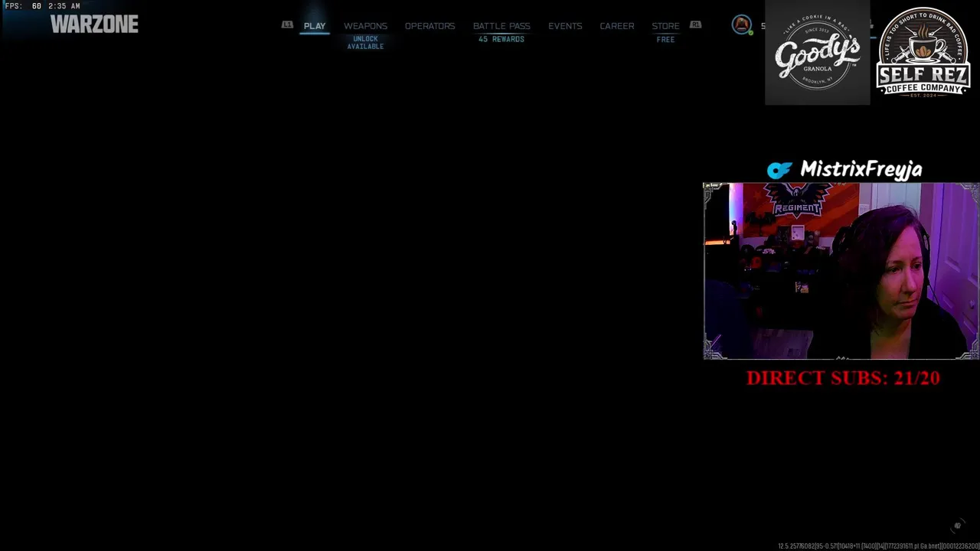This screenshot has width=980, height=551.
Task: Click the Self Rez Coffee Company logo
Action: coord(923,53)
